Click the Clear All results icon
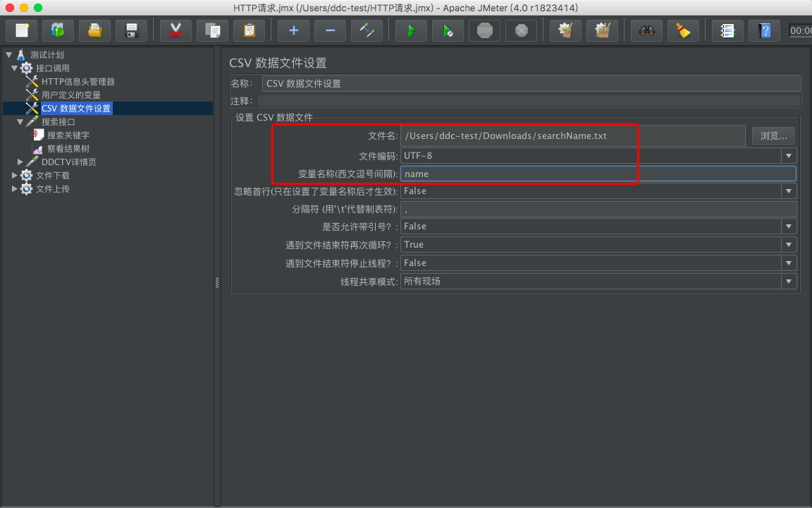Viewport: 812px width, 508px height. coord(602,30)
